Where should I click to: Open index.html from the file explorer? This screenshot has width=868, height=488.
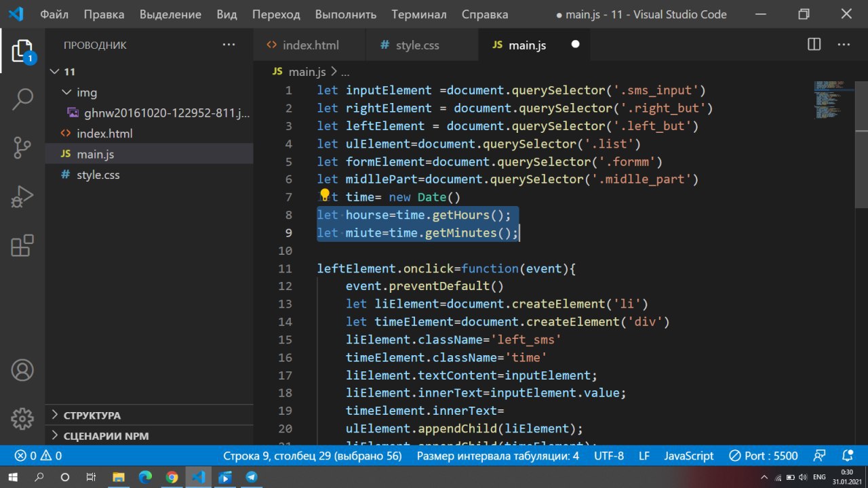(x=104, y=134)
